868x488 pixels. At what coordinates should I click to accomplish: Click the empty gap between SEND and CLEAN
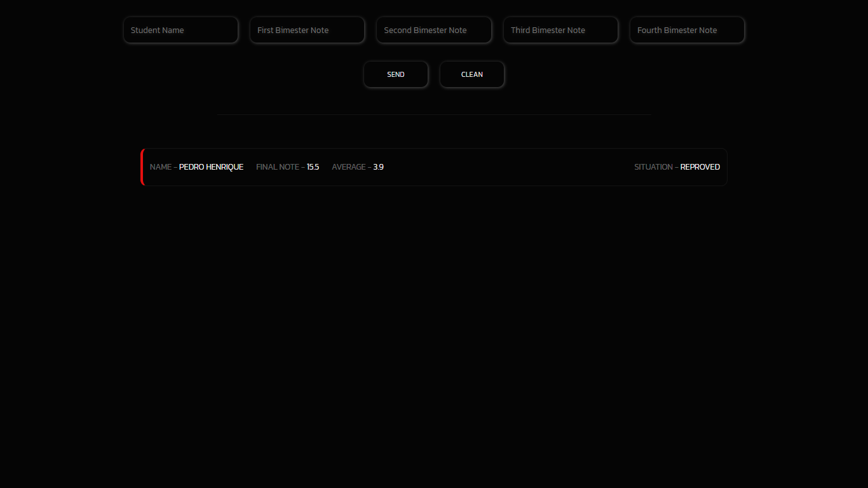pyautogui.click(x=434, y=74)
